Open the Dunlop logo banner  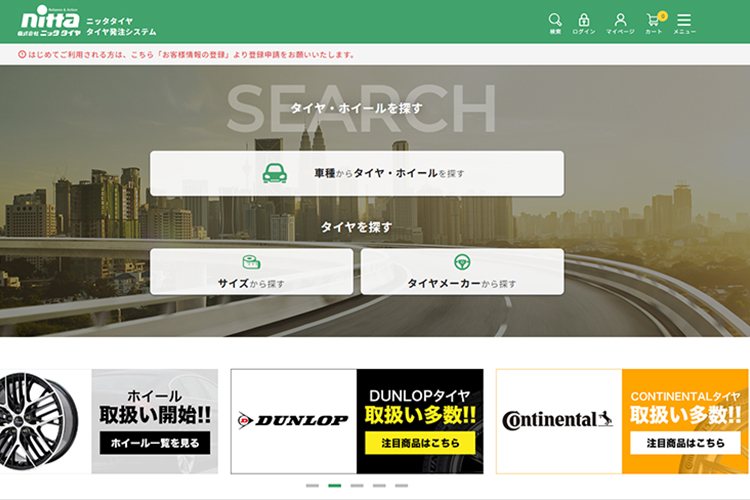294,421
